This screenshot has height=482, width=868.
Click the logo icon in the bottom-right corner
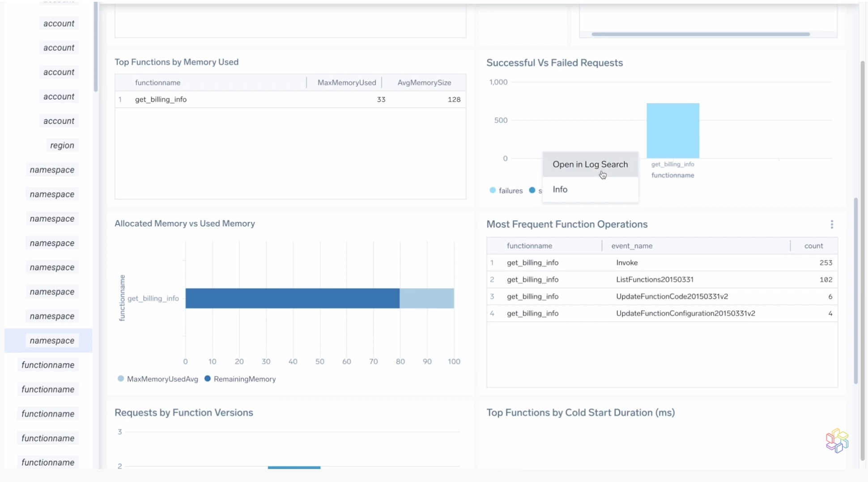(x=837, y=440)
